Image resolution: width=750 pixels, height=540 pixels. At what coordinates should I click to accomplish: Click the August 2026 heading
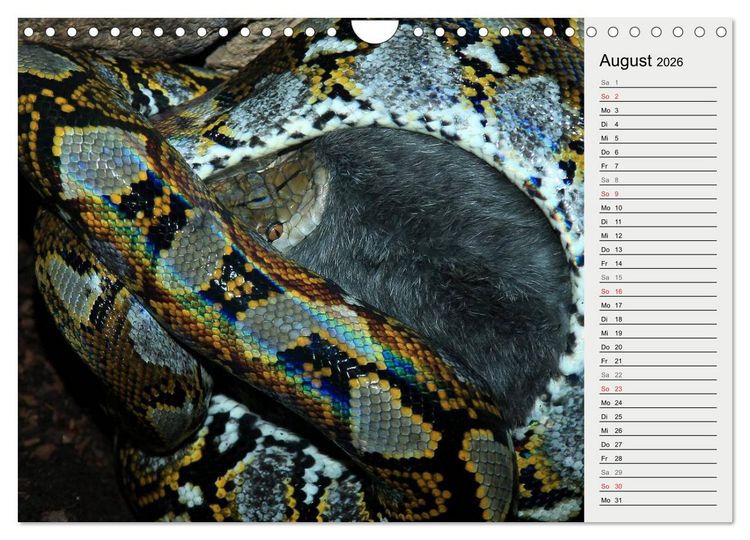641,61
